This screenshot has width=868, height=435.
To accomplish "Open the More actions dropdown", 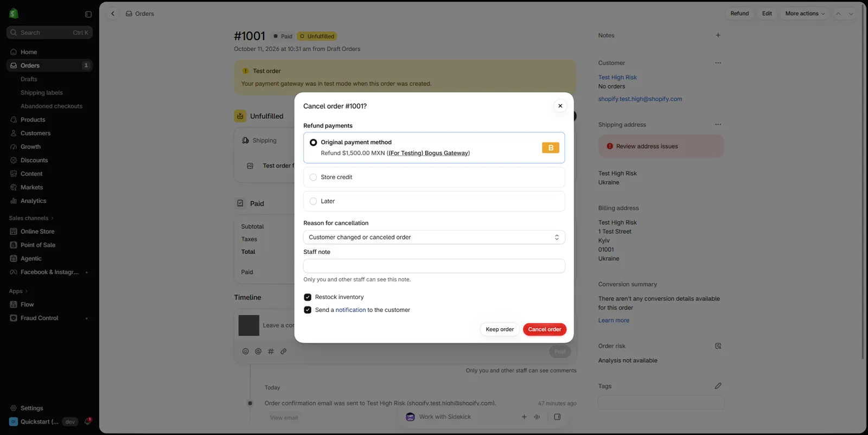I will point(805,14).
